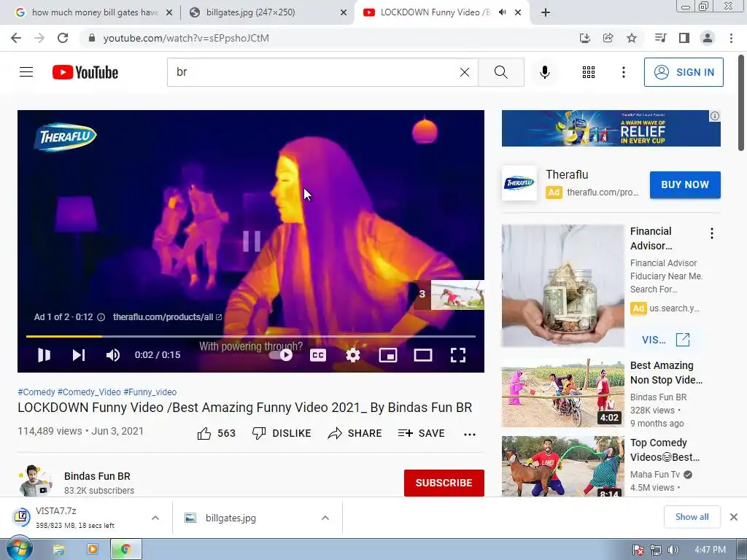Viewport: 747px width, 560px height.
Task: Click the red SUBSCRIBE button
Action: coord(444,483)
